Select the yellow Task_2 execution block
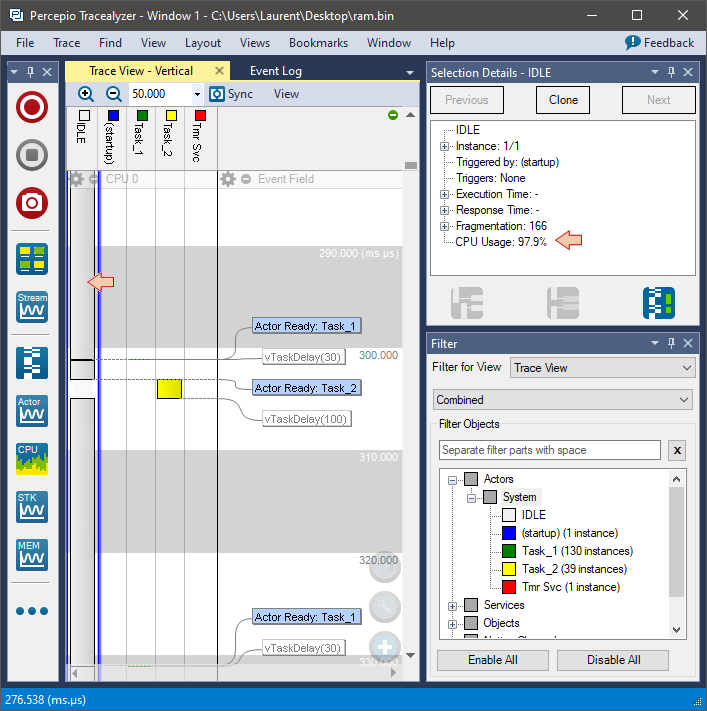Image resolution: width=707 pixels, height=711 pixels. pyautogui.click(x=169, y=389)
